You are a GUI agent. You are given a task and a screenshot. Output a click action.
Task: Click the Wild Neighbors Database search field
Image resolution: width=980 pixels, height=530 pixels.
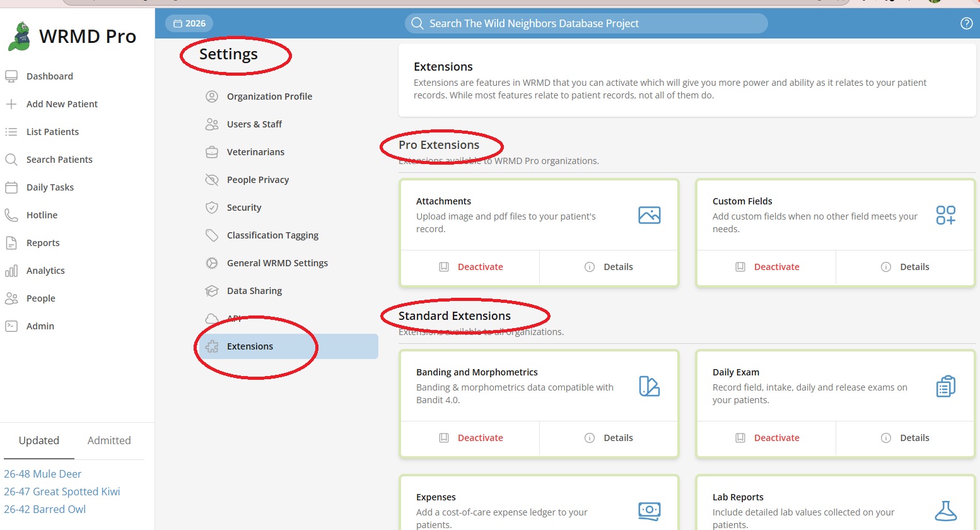(x=586, y=23)
